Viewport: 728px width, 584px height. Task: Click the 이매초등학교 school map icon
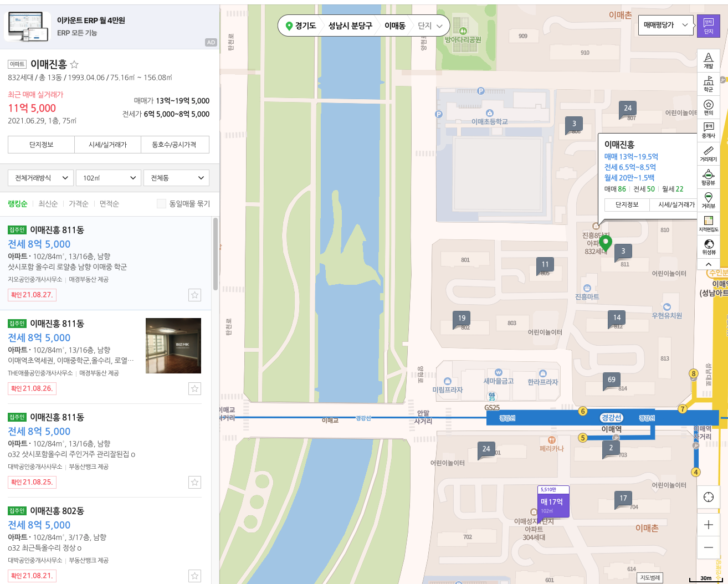490,114
